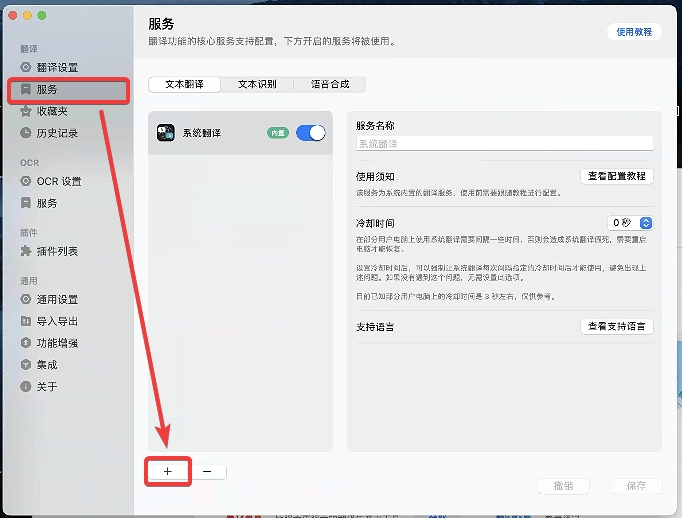Switch to the 语音合成 tab
682x518 pixels.
329,85
